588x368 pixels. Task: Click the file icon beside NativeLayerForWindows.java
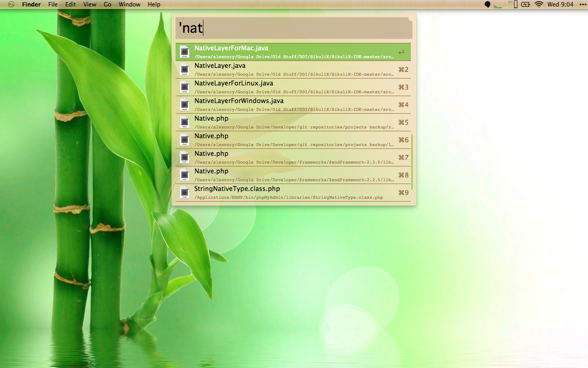pyautogui.click(x=185, y=105)
